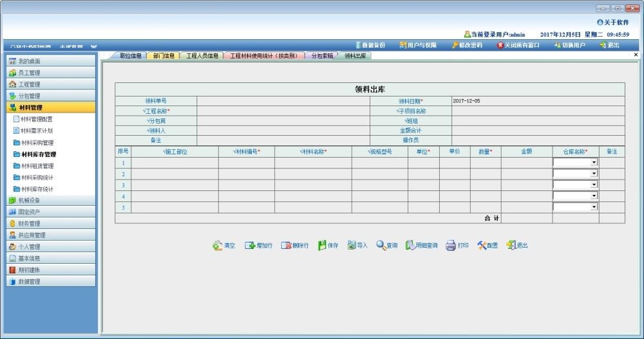Select 材料采购管理 in the sidebar
644x339 pixels.
(37, 143)
